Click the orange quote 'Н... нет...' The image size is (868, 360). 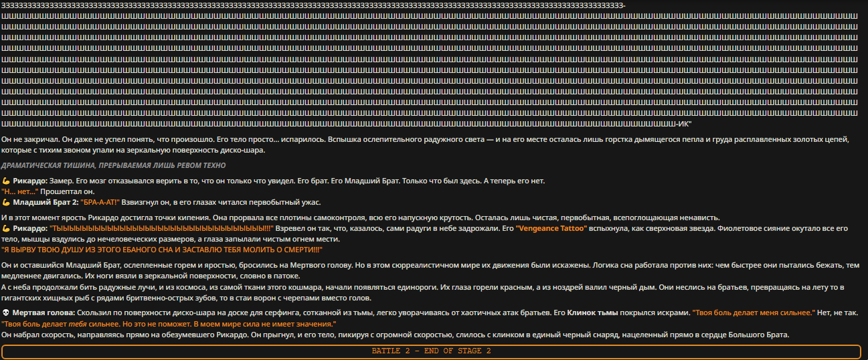[x=20, y=191]
